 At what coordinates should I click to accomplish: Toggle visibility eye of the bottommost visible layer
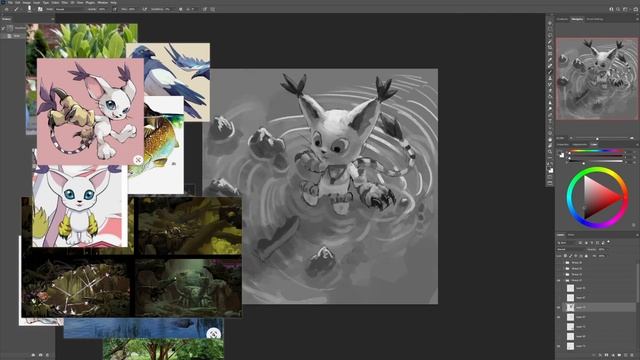[558, 346]
